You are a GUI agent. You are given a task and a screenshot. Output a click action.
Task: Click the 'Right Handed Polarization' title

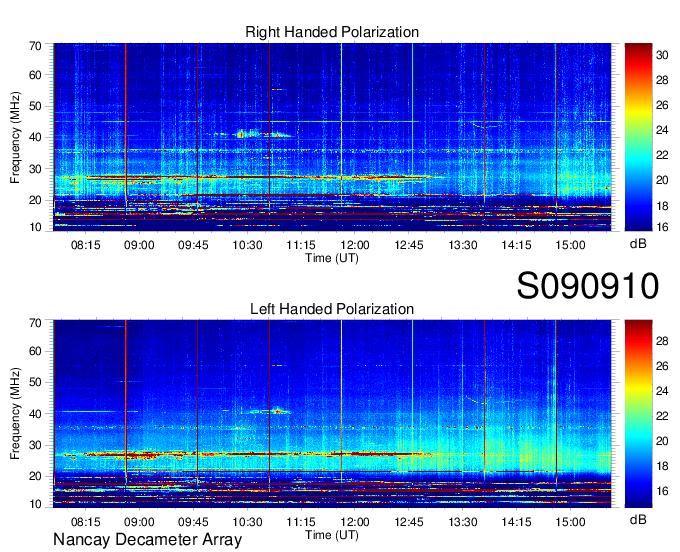332,32
